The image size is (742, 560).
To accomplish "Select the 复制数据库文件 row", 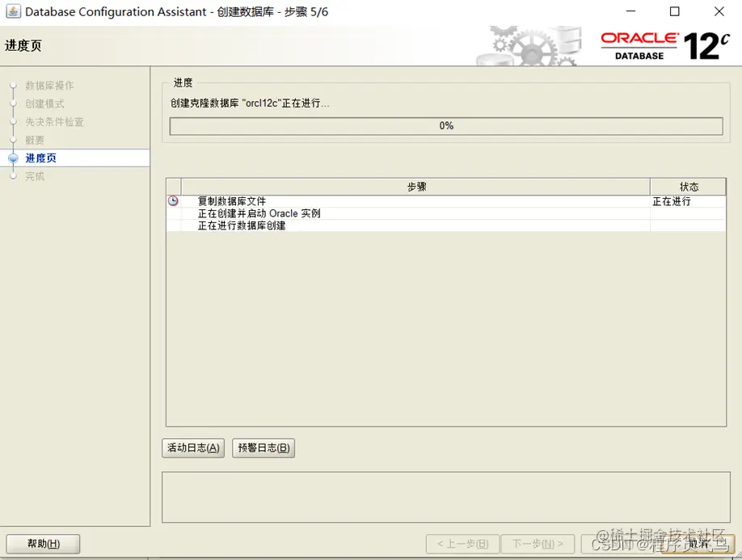I will tap(446, 201).
